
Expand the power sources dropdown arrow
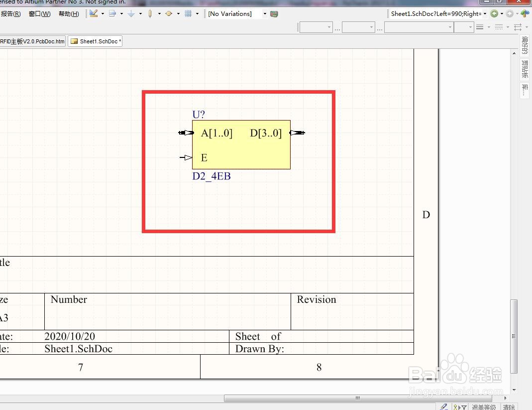(x=140, y=14)
